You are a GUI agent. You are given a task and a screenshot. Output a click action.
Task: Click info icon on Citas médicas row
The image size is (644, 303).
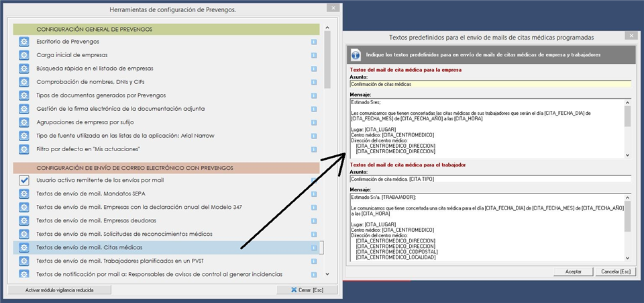pyautogui.click(x=314, y=248)
